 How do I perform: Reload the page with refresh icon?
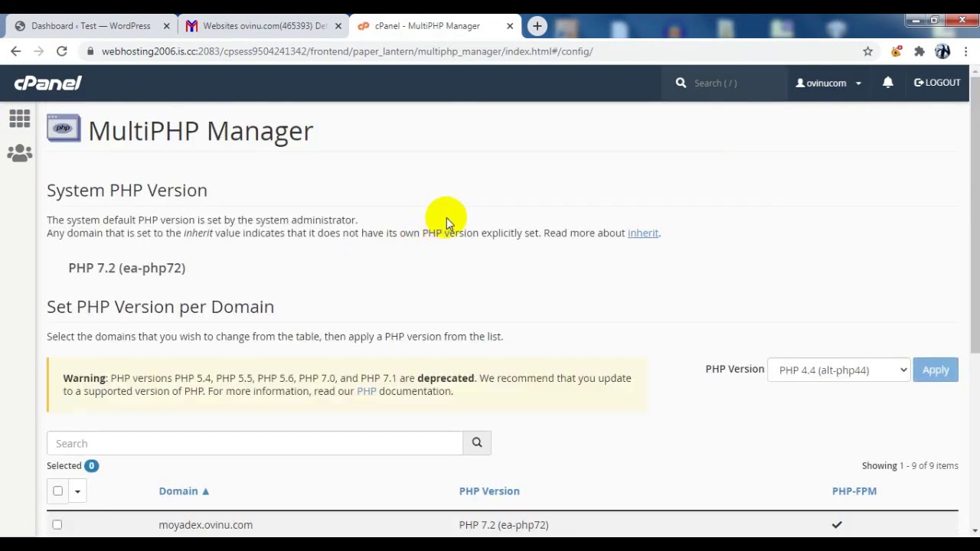[62, 51]
